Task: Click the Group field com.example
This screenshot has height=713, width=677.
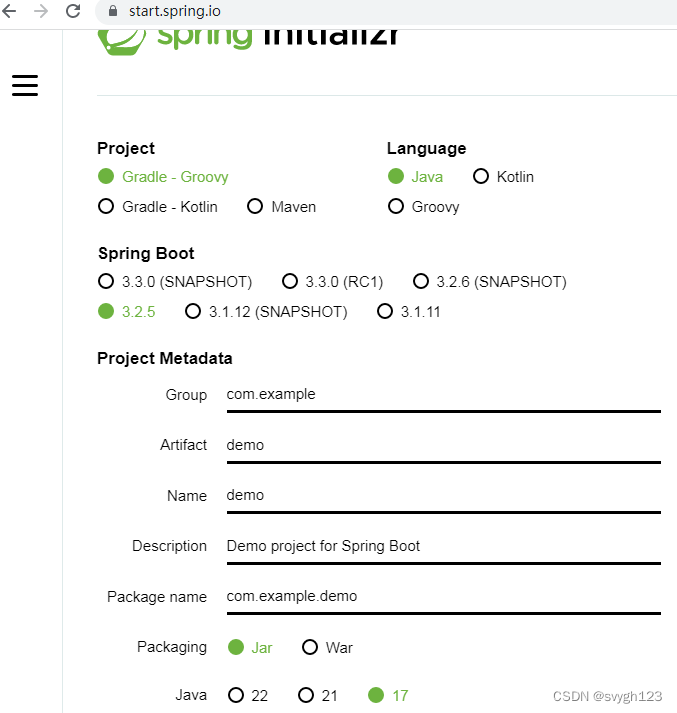Action: click(444, 395)
